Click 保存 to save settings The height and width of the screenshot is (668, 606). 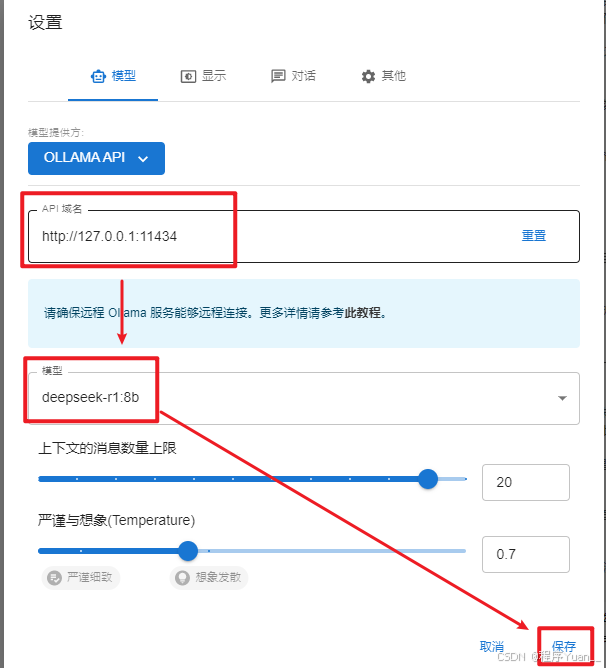point(564,647)
